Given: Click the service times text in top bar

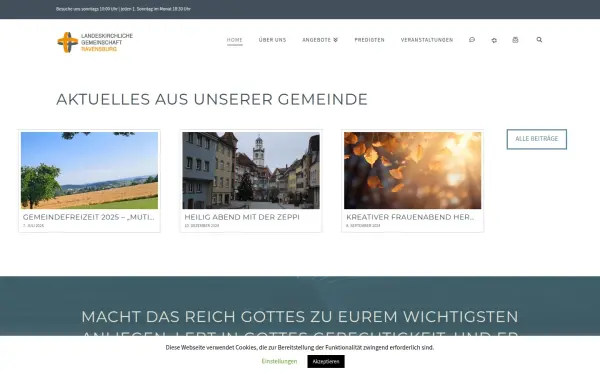Looking at the screenshot, I should 123,9.
